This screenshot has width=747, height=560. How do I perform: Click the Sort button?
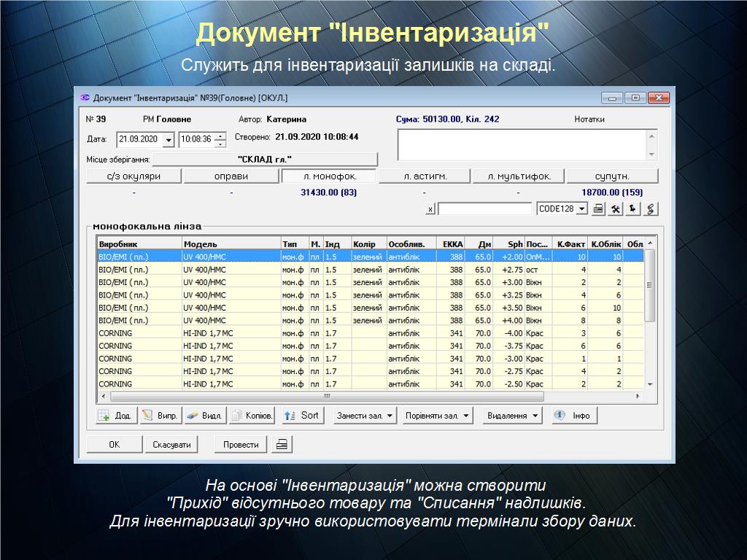[302, 416]
